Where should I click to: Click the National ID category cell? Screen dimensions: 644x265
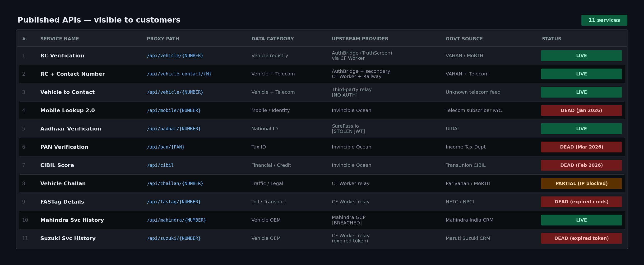[264, 129]
